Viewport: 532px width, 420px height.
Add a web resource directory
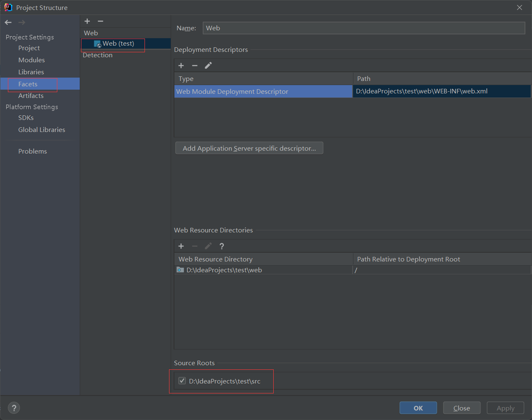pyautogui.click(x=181, y=246)
